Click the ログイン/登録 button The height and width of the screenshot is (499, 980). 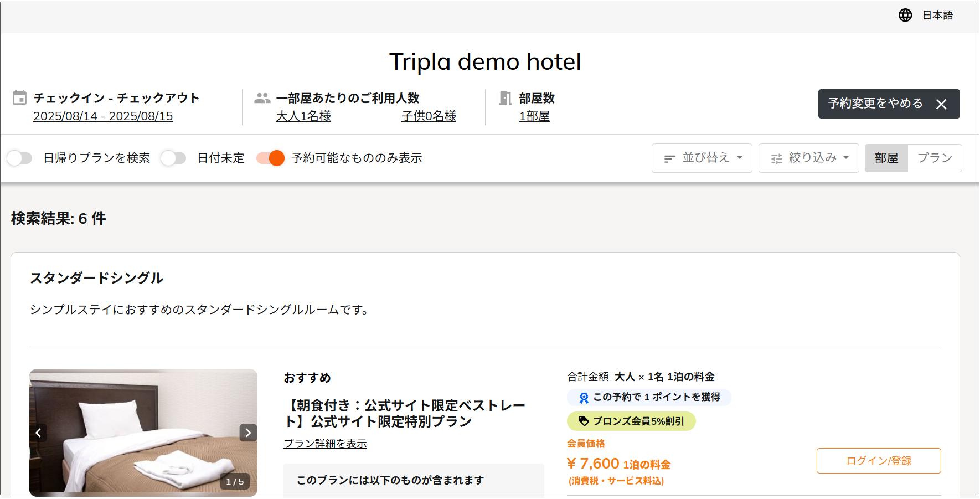click(879, 461)
